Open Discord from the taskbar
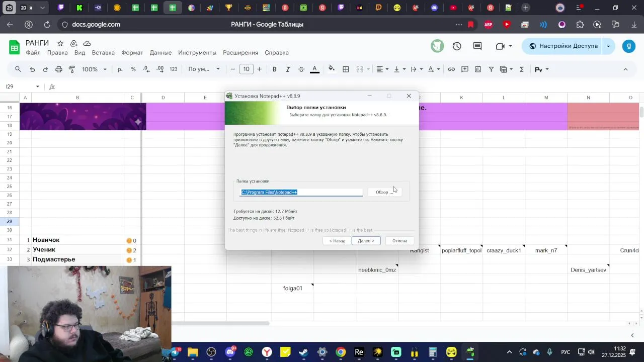Image resolution: width=644 pixels, height=362 pixels. tap(230, 352)
